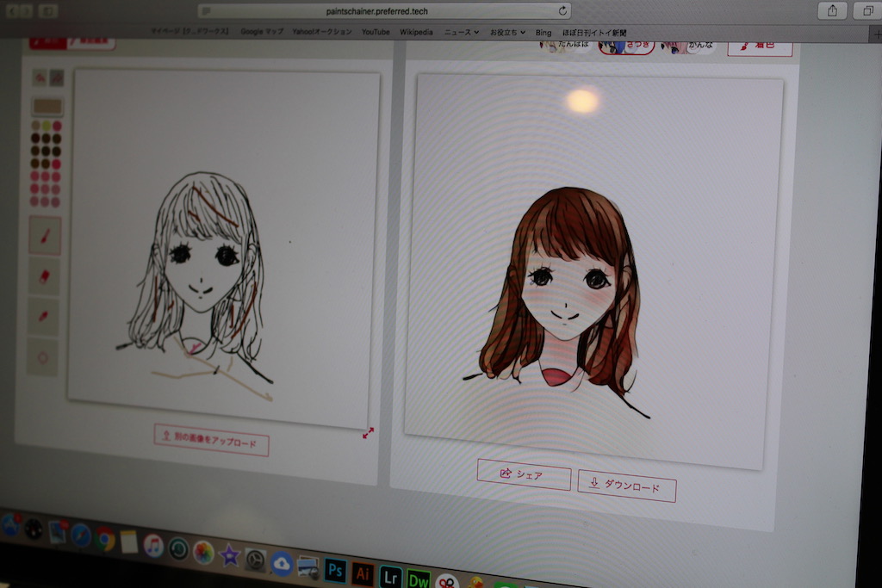The height and width of the screenshot is (588, 882).
Task: Open the お役立ち bookmarks dropdown
Action: tap(505, 31)
